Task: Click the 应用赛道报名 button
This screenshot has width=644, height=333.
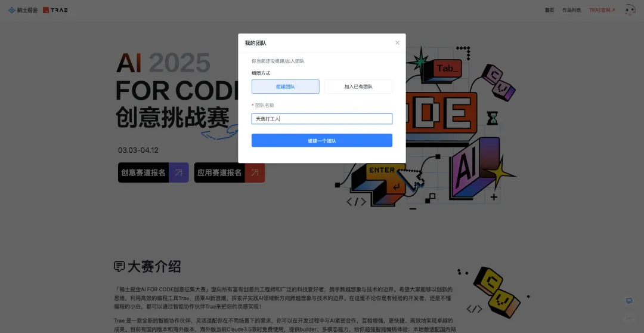Action: (x=230, y=172)
